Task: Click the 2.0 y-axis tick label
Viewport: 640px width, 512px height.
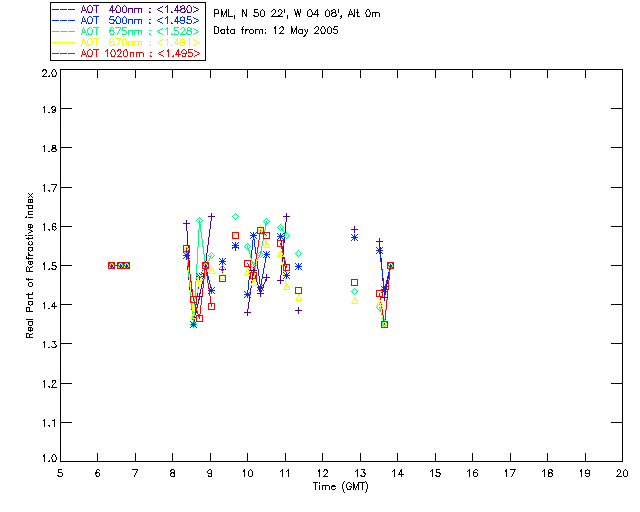Action: click(x=49, y=73)
